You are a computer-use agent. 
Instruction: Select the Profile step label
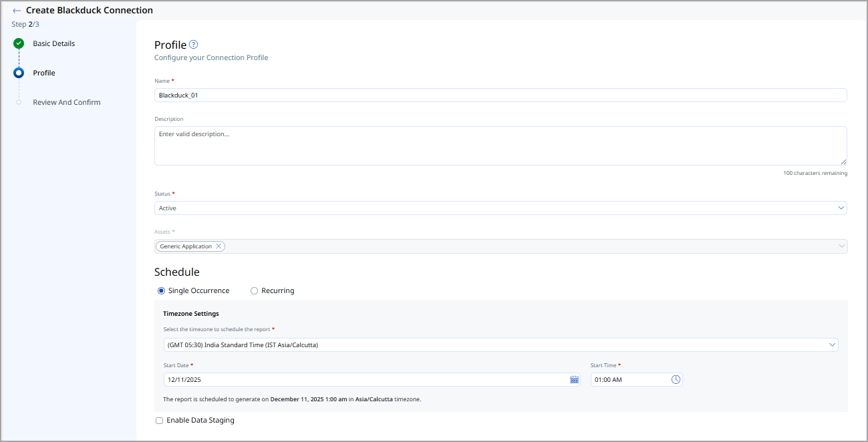click(x=44, y=73)
